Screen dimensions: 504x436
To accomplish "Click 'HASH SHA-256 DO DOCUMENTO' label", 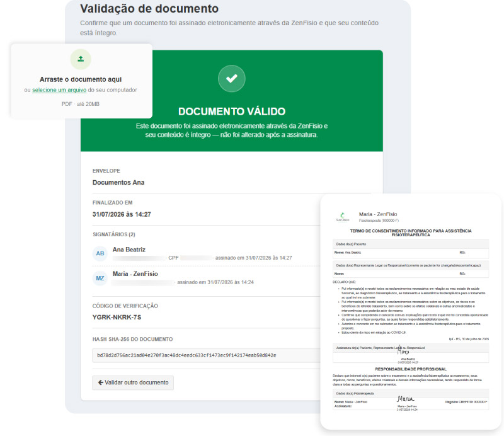I will (133, 339).
